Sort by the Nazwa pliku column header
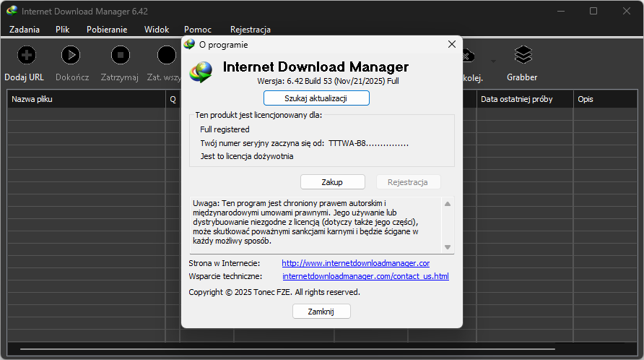Image resolution: width=644 pixels, height=360 pixels. (x=86, y=99)
